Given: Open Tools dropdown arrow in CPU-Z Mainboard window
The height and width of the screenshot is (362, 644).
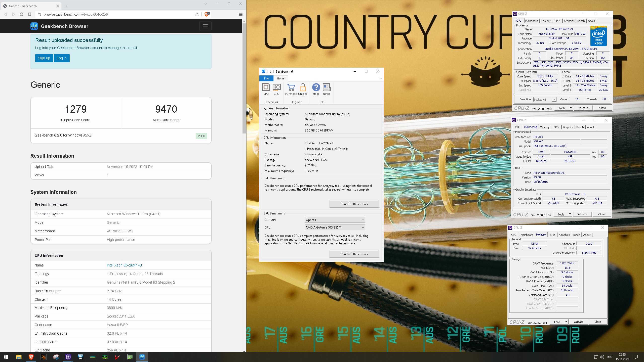Looking at the screenshot, I should click(570, 214).
